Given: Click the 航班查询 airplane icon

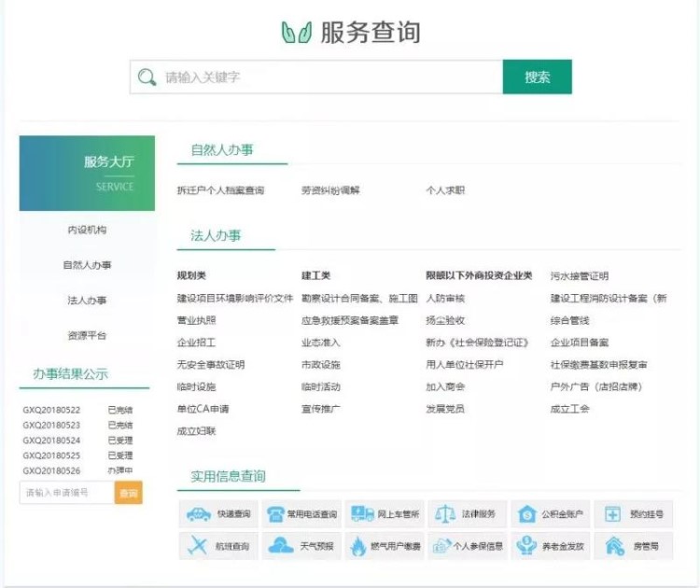Looking at the screenshot, I should click(x=197, y=545).
